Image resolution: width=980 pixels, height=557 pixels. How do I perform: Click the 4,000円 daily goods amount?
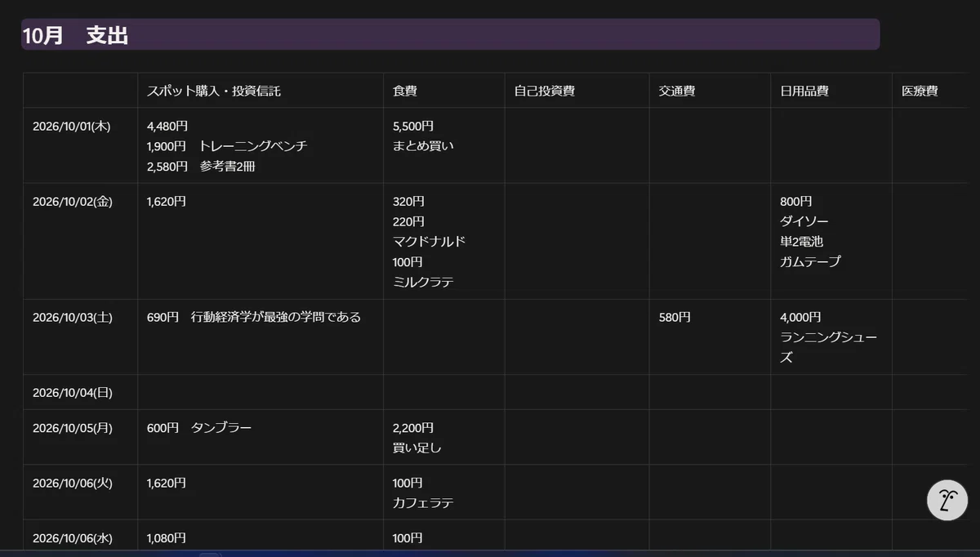[800, 317]
